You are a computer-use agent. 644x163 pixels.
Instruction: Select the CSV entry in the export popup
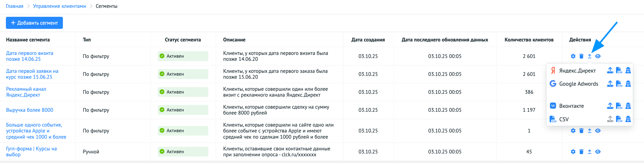pos(564,119)
